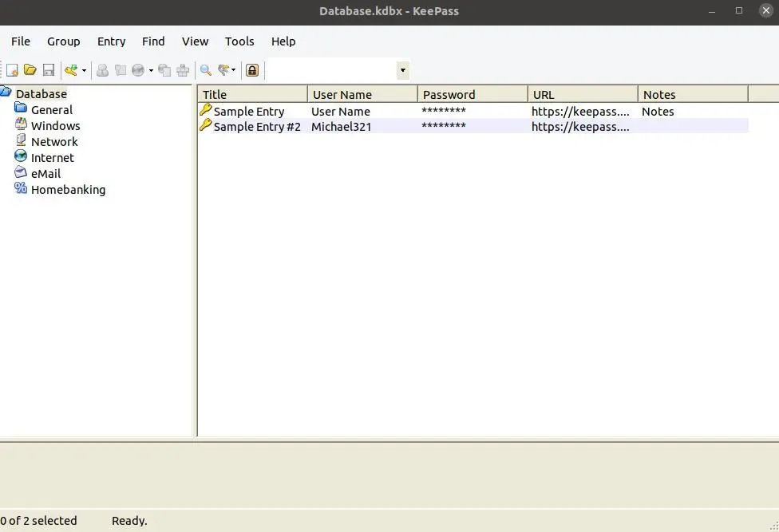Select the eMail group
This screenshot has height=532, width=779.
(45, 173)
